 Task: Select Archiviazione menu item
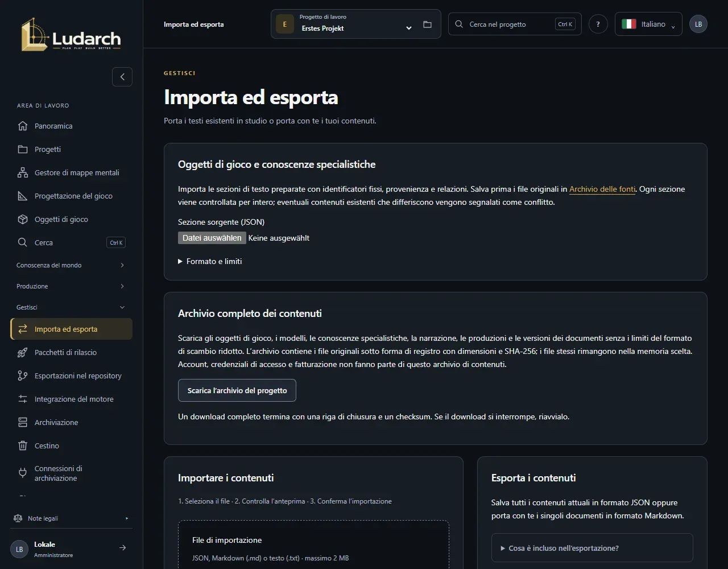(71, 422)
